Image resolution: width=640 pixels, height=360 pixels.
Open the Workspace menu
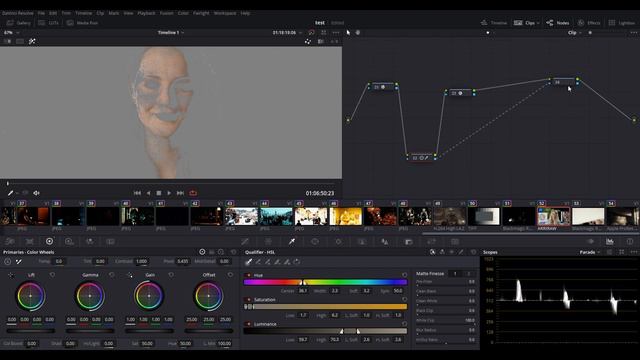[225, 13]
